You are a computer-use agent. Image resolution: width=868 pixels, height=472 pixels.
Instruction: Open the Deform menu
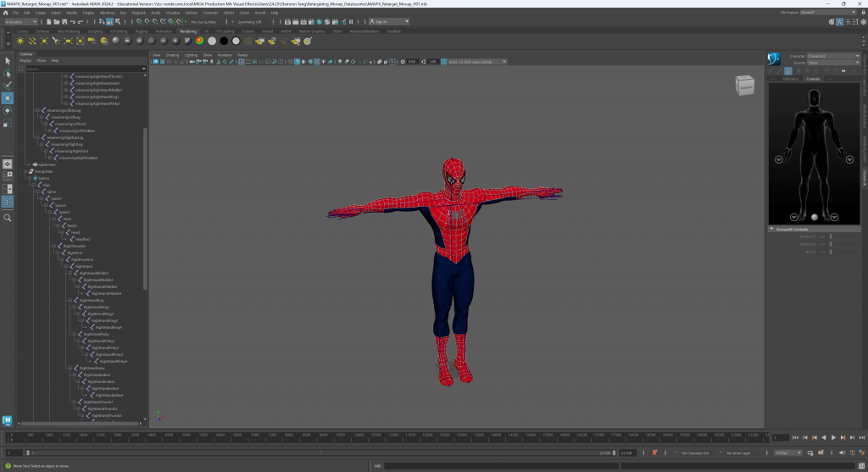pyautogui.click(x=191, y=13)
